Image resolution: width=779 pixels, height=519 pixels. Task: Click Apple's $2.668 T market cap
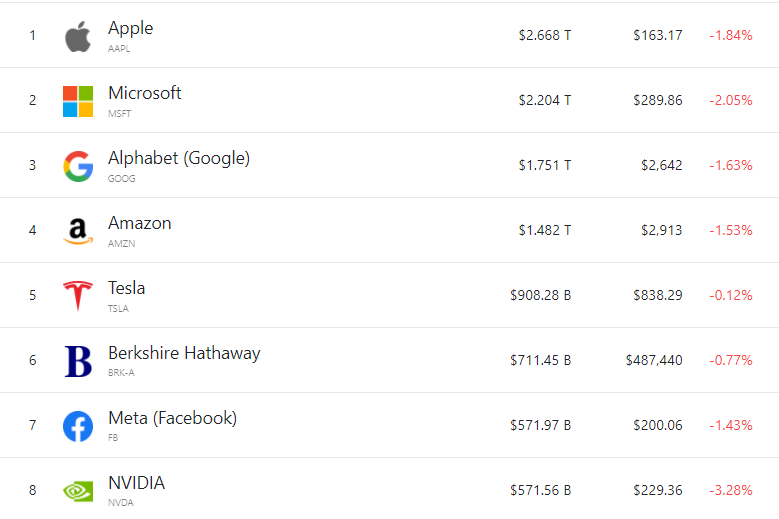point(544,35)
